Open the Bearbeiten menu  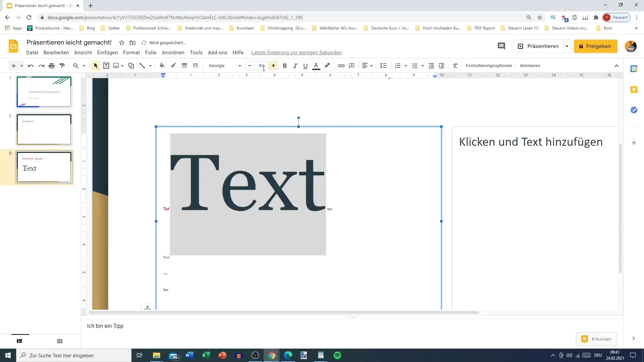(56, 53)
